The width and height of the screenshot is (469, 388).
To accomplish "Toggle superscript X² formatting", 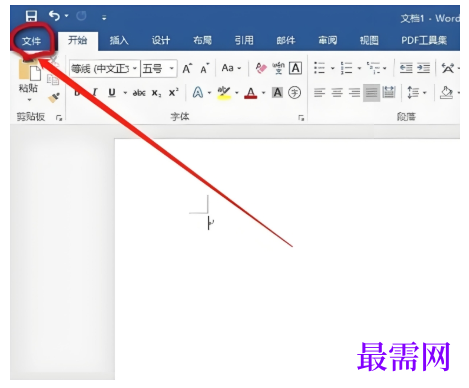I will pos(173,92).
